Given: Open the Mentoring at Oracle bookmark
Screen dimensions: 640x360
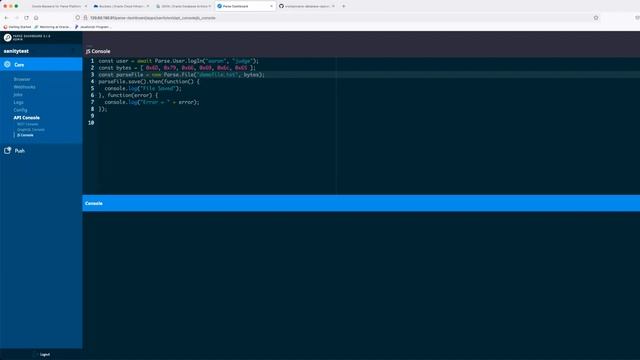Looking at the screenshot, I should [52, 27].
